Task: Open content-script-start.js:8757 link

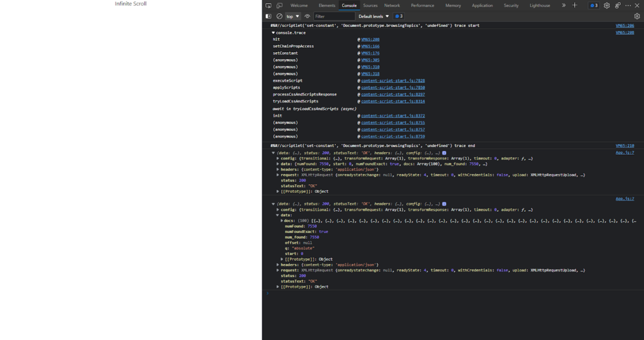Action: [393, 129]
